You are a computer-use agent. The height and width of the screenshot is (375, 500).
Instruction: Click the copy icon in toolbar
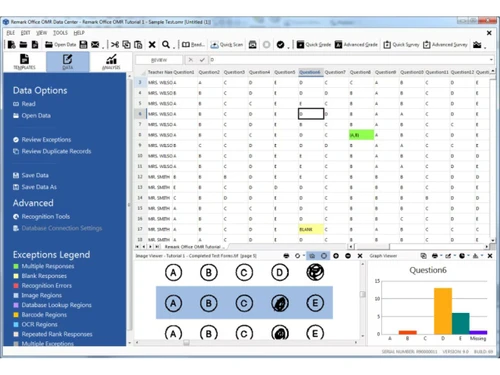pos(126,44)
